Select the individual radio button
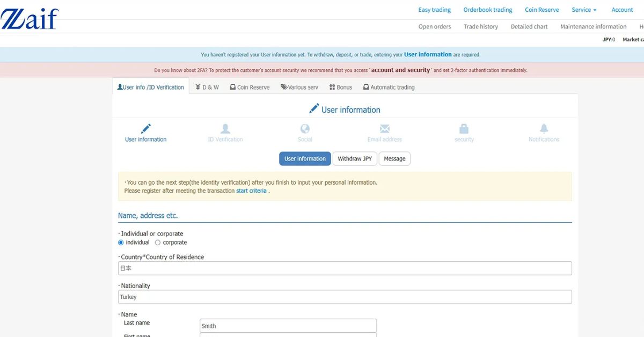Image resolution: width=644 pixels, height=337 pixels. 120,242
